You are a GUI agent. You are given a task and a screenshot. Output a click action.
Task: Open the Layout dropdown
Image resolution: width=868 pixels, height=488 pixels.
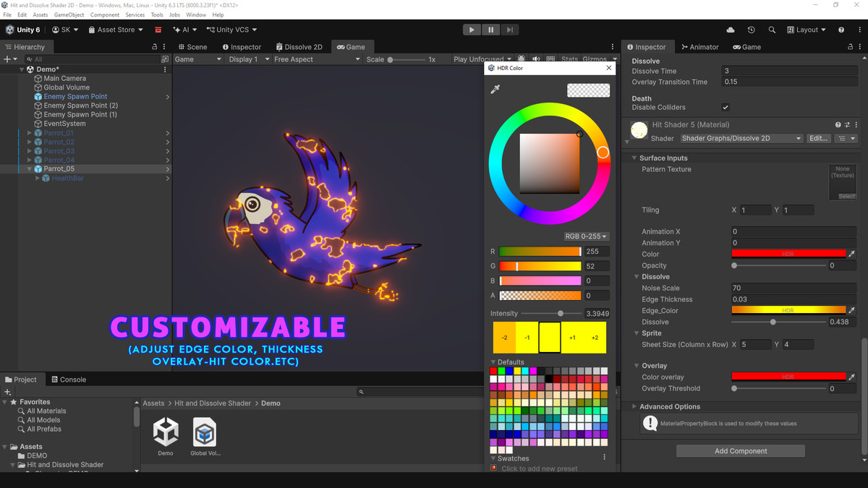(x=806, y=30)
